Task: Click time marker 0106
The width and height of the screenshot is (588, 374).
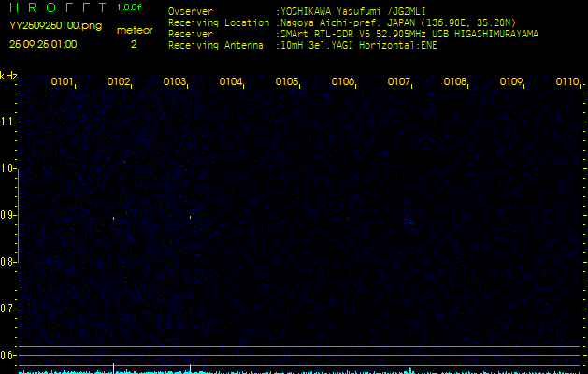Action: coord(342,81)
